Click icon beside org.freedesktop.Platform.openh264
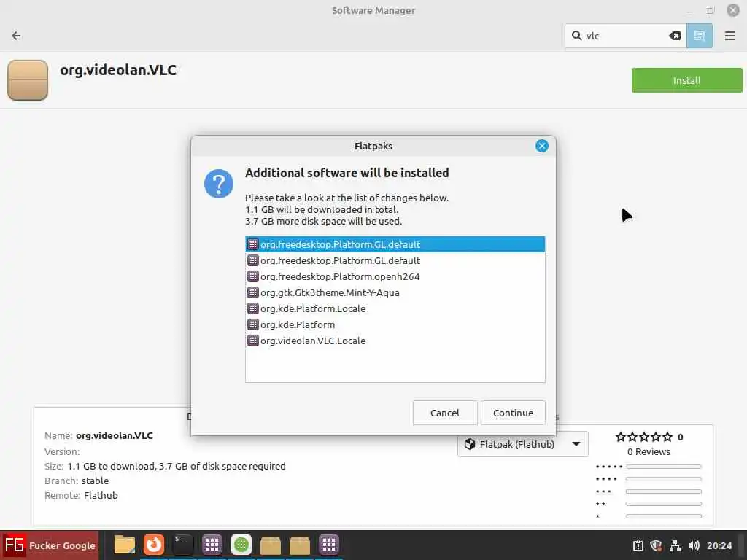The width and height of the screenshot is (747, 560). (x=253, y=276)
